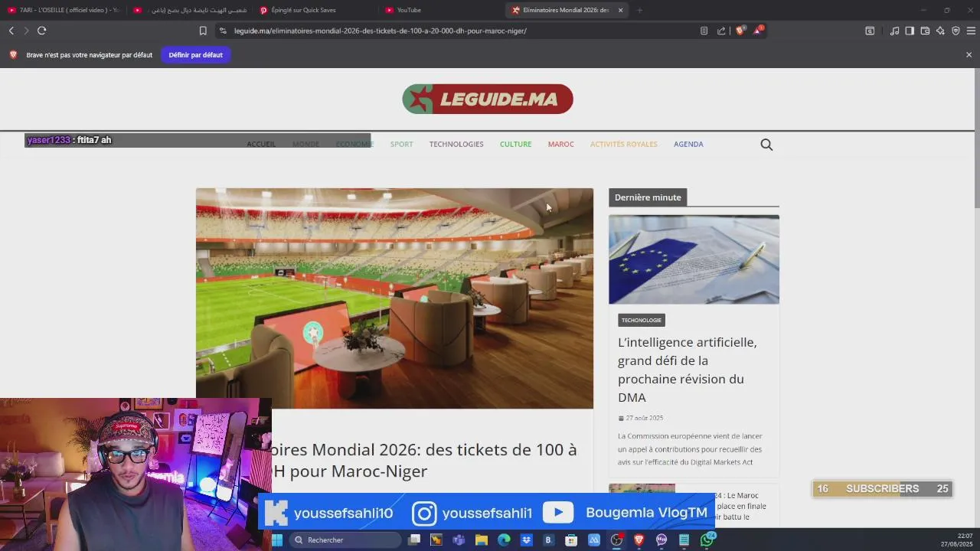This screenshot has width=980, height=551.
Task: Open reader mode icon in address bar
Action: (x=704, y=31)
